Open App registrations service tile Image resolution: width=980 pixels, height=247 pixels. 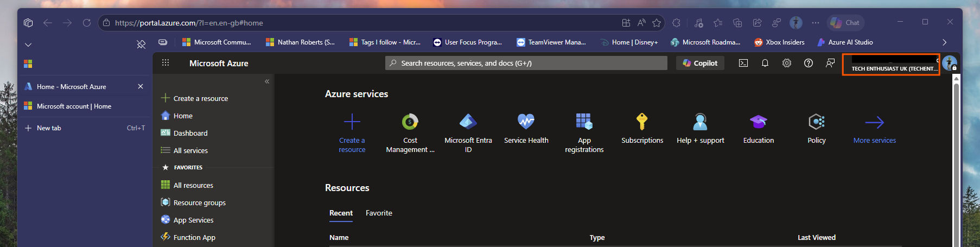[584, 133]
